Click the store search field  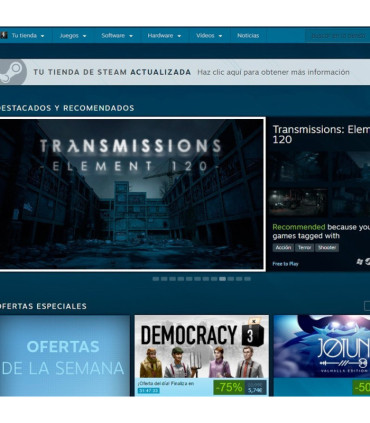tap(337, 36)
